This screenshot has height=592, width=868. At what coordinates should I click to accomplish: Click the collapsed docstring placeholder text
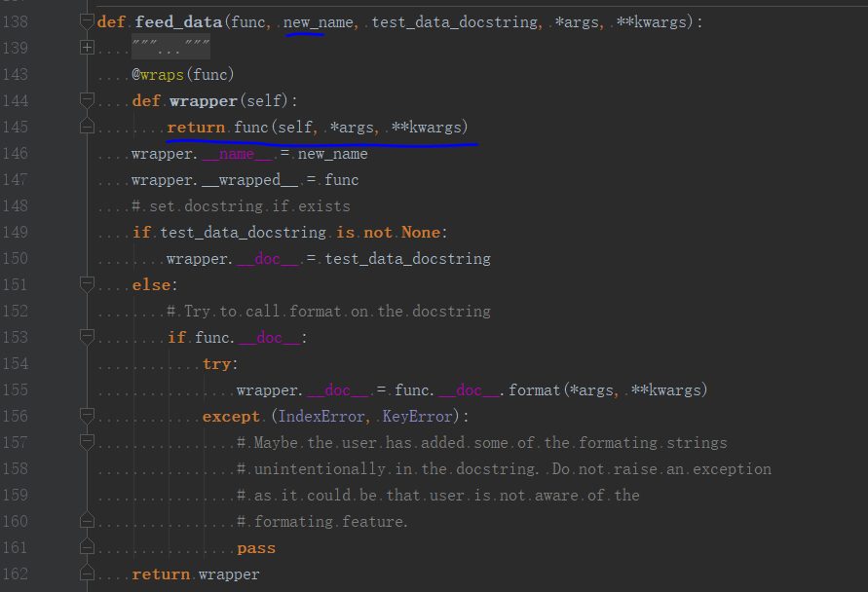171,48
